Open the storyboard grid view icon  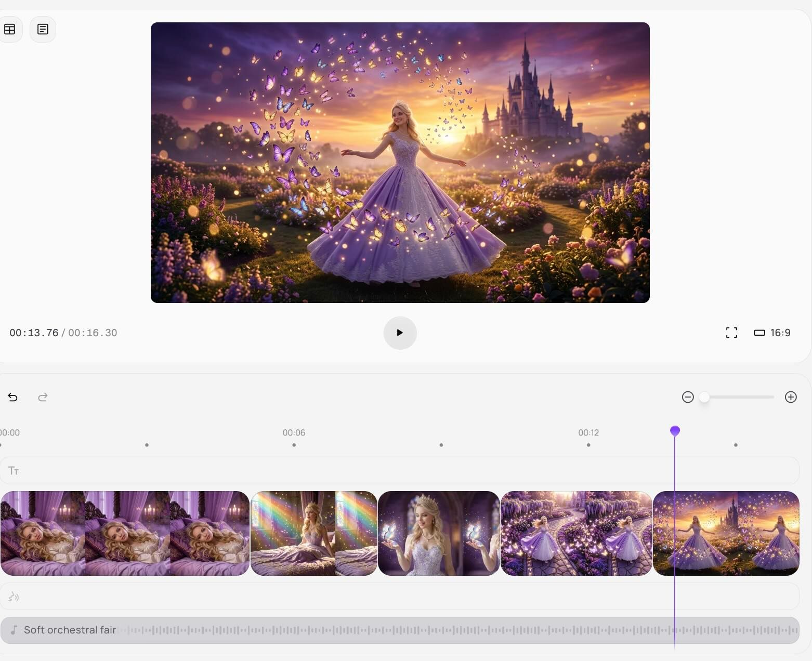click(10, 29)
